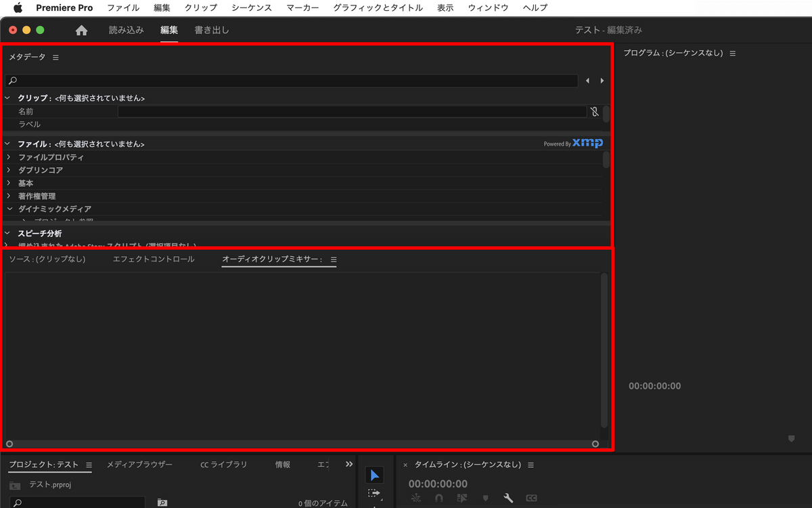This screenshot has height=508, width=812.
Task: Select the 編集 workspace tab beside 読み込み
Action: click(x=169, y=30)
